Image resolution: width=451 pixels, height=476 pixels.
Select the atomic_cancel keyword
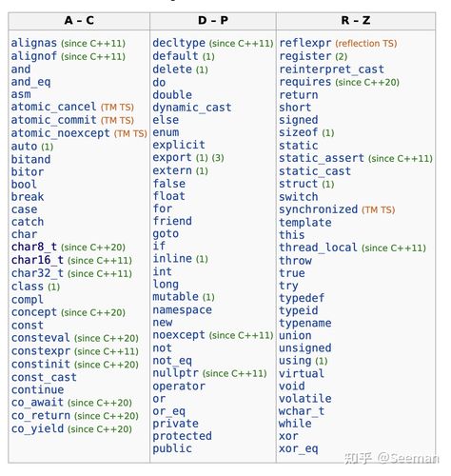click(53, 107)
